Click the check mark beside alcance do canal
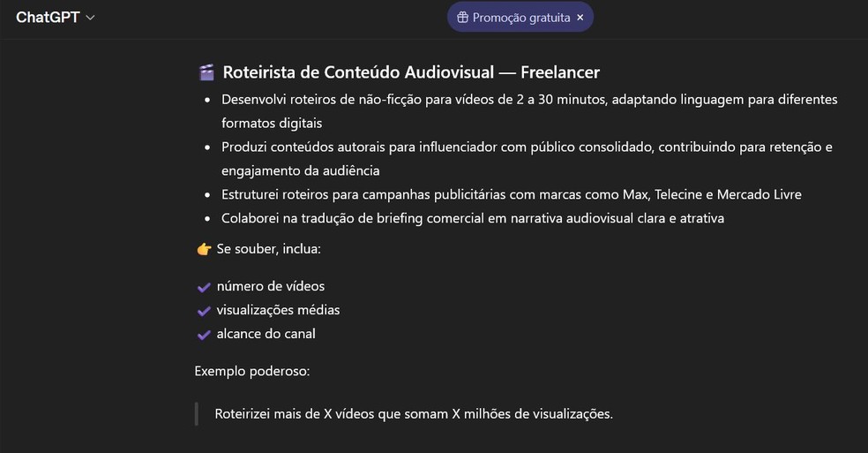Viewport: 868px width, 453px height. tap(205, 335)
